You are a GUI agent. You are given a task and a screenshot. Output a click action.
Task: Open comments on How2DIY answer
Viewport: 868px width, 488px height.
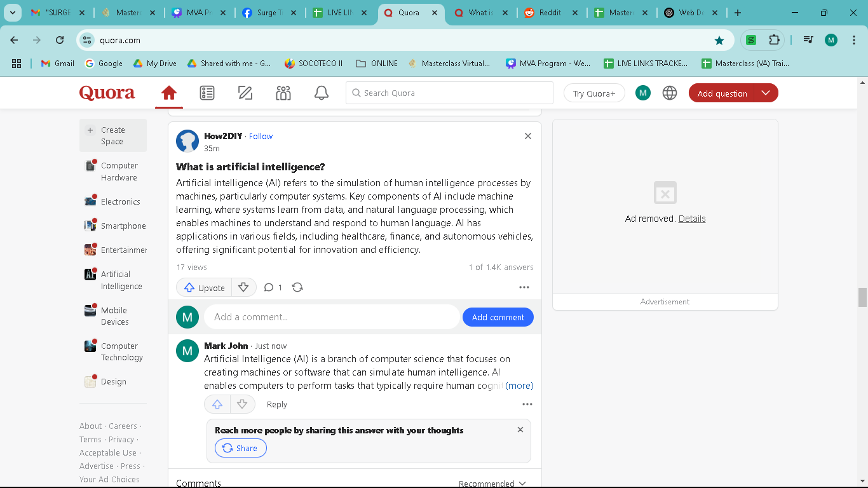pos(273,287)
